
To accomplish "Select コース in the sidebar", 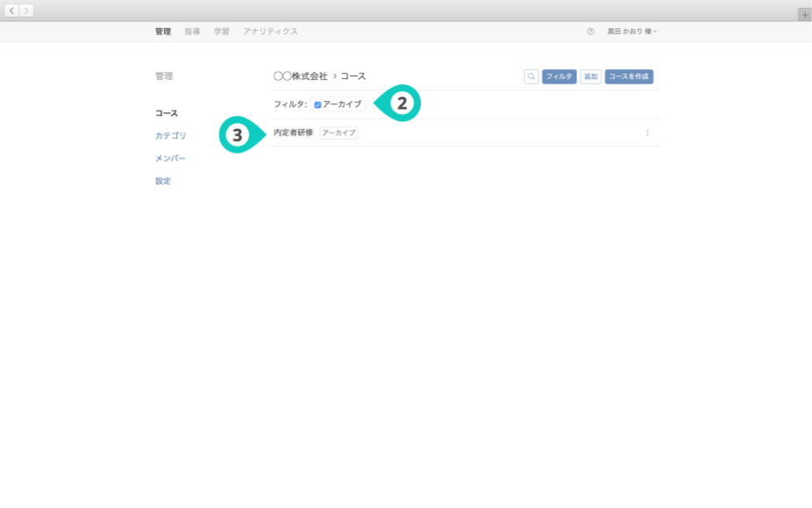I will 167,113.
